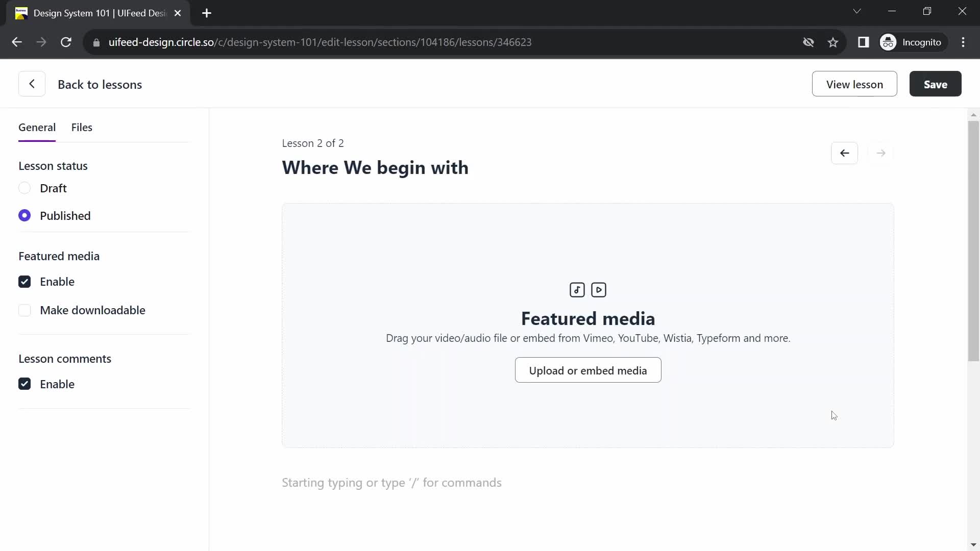The height and width of the screenshot is (551, 980).
Task: Select the Draft lesson status
Action: coord(25,188)
